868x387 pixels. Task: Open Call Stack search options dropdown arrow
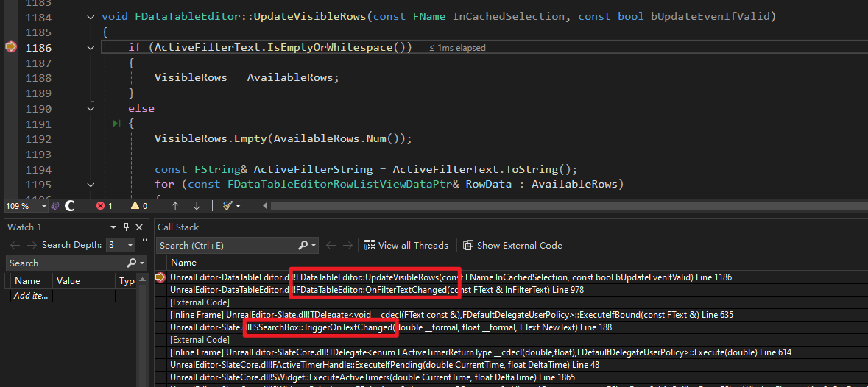point(314,246)
